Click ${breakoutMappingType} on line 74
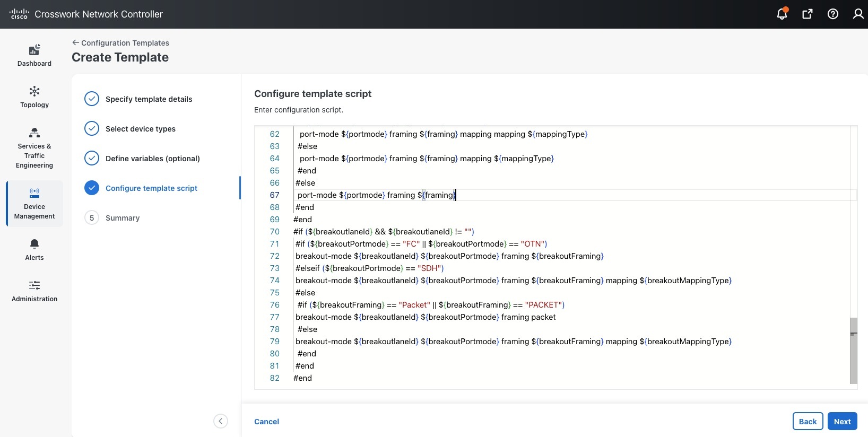This screenshot has height=437, width=868. tap(685, 281)
